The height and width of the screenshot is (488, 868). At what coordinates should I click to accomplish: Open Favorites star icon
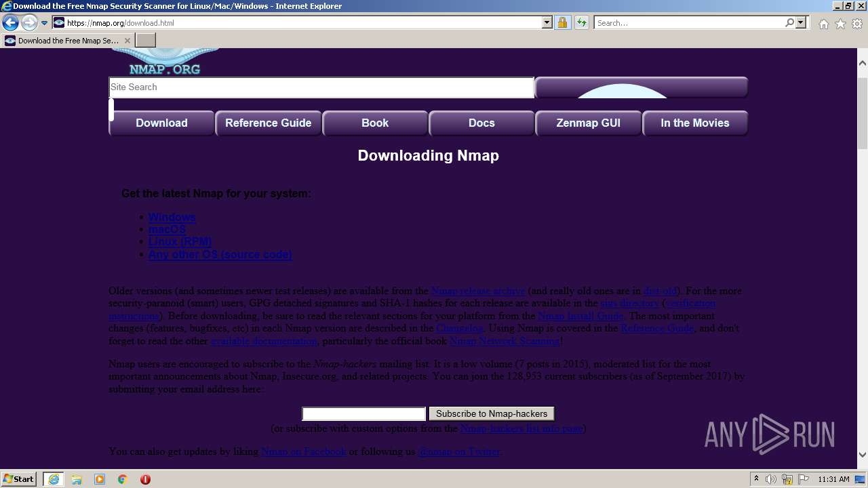coord(840,24)
